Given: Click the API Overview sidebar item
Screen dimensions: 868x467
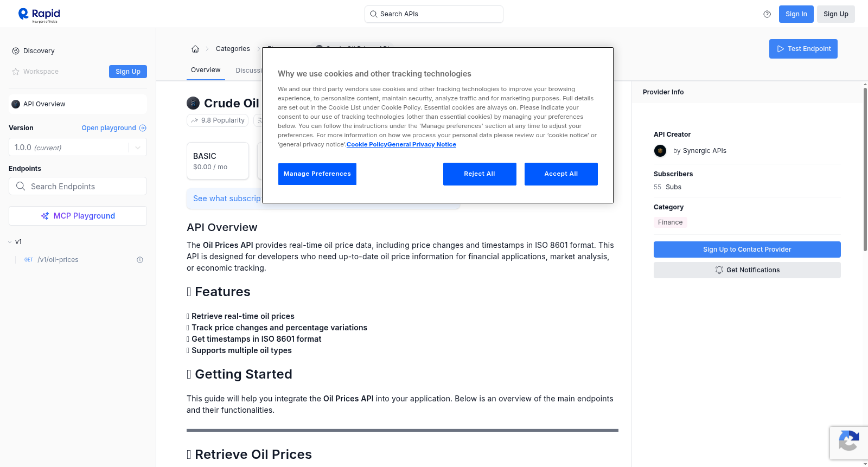Looking at the screenshot, I should (78, 104).
